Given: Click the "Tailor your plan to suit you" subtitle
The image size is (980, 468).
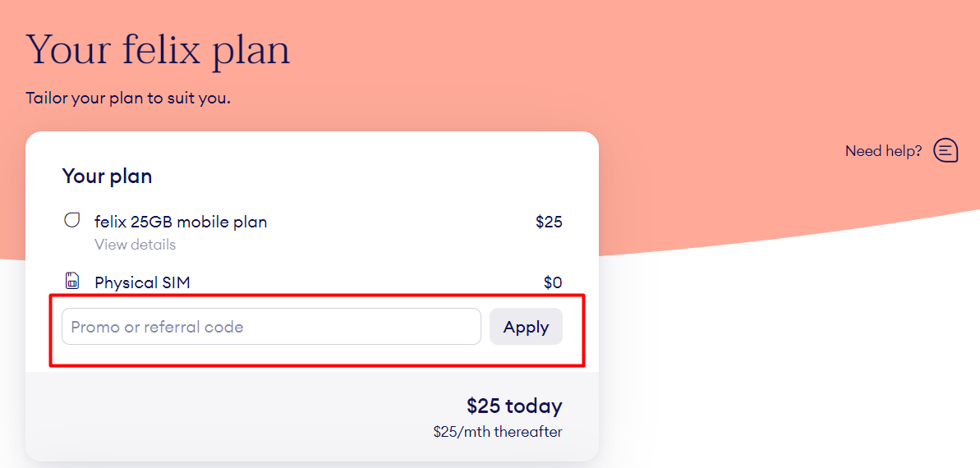Looking at the screenshot, I should click(128, 99).
